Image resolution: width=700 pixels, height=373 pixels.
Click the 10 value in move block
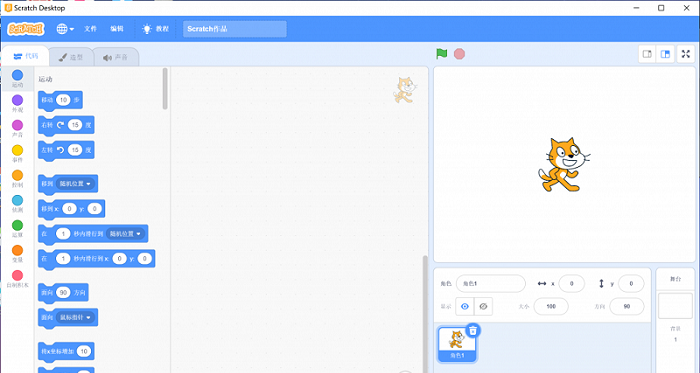click(x=63, y=100)
